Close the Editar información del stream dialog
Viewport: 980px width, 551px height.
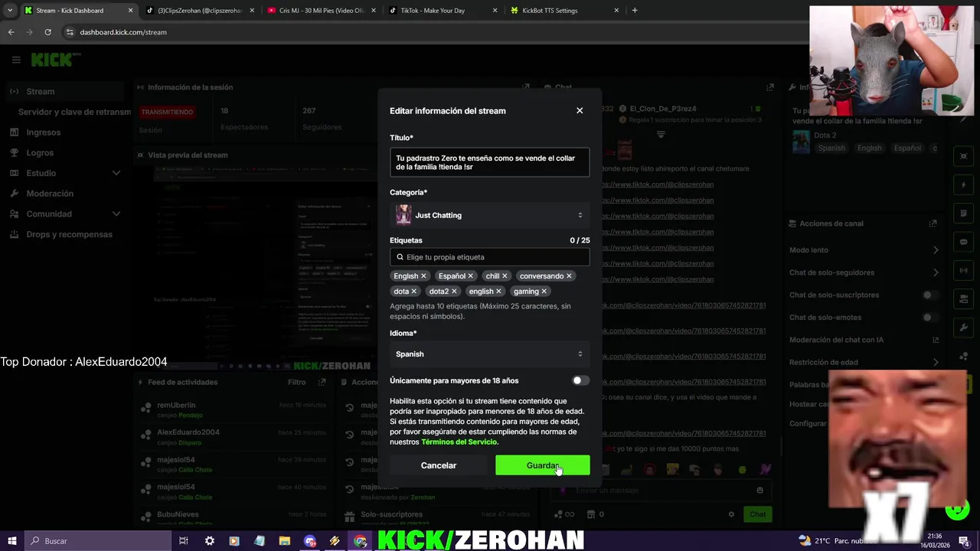(x=580, y=111)
